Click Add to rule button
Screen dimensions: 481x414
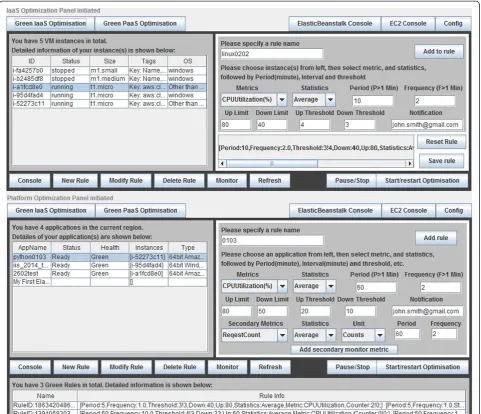439,52
